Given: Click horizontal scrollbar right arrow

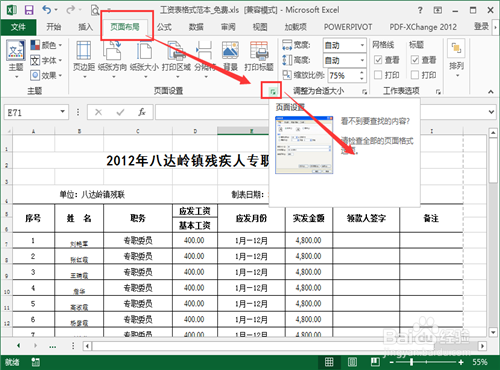Looking at the screenshot, I should [x=482, y=346].
